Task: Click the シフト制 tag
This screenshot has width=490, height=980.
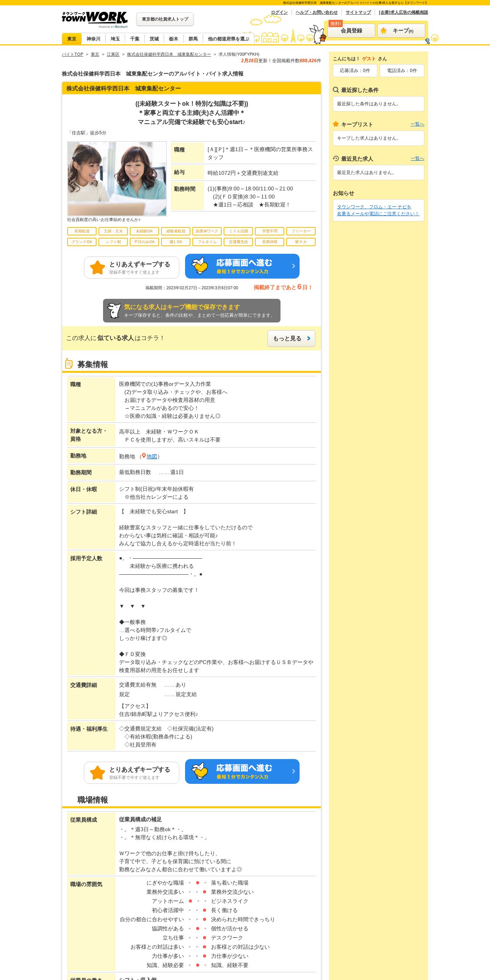Action: (x=113, y=242)
